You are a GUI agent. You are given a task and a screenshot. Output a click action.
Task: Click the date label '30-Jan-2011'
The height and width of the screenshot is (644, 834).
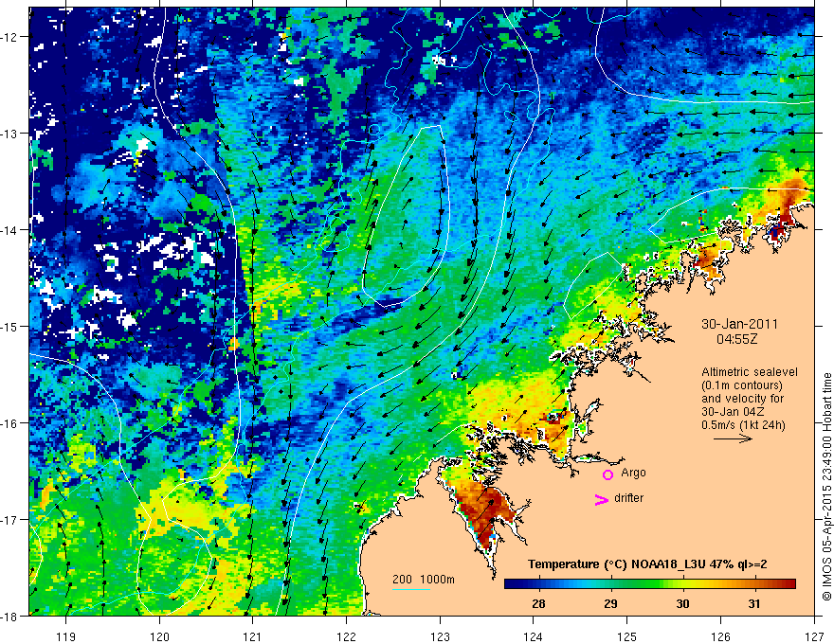pyautogui.click(x=739, y=324)
